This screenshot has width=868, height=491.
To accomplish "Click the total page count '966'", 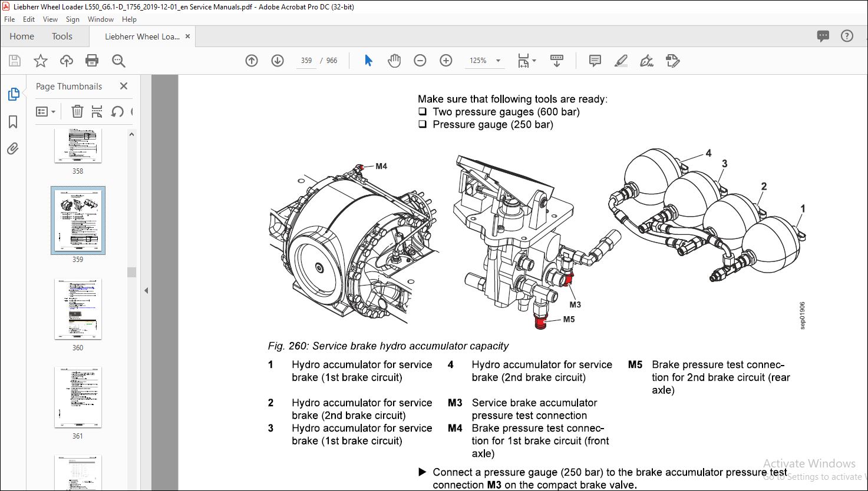I will [x=332, y=61].
